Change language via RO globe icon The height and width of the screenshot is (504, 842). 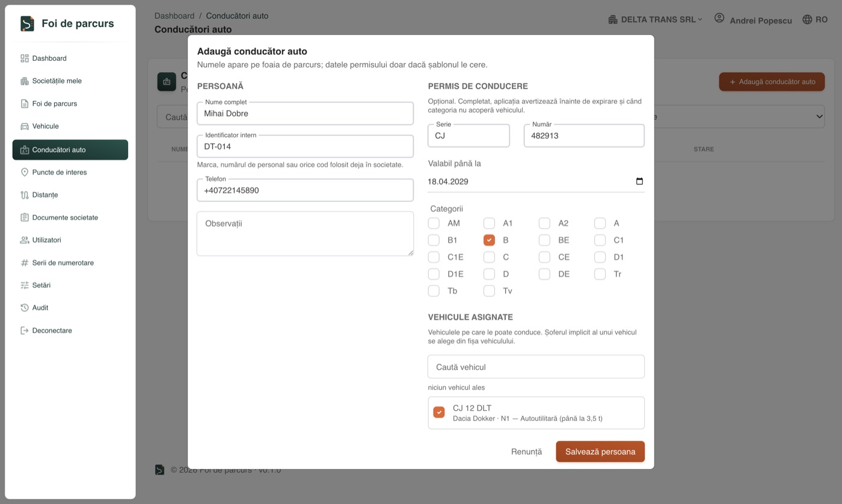coord(815,20)
